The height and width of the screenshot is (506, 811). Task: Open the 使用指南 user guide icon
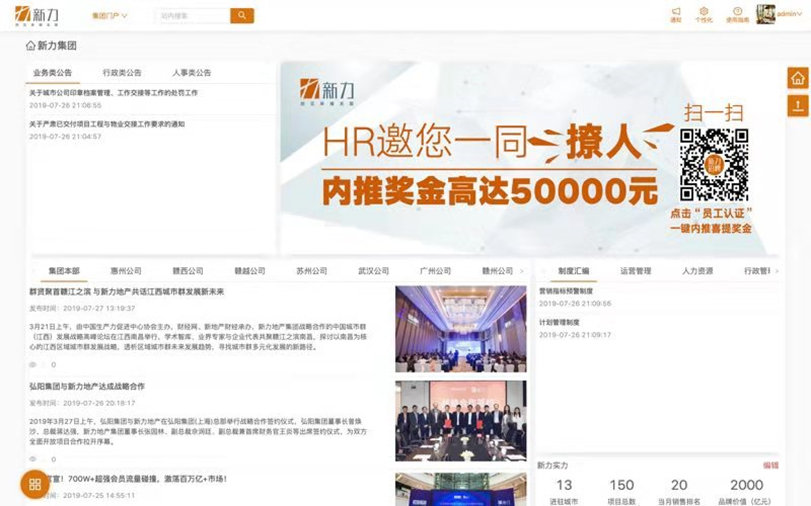(737, 14)
